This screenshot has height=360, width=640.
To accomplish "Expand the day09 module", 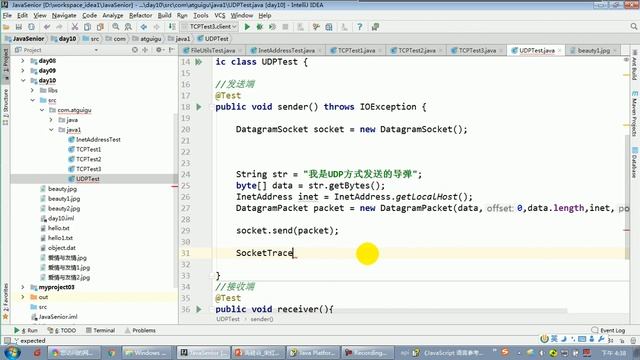I will 23,71.
